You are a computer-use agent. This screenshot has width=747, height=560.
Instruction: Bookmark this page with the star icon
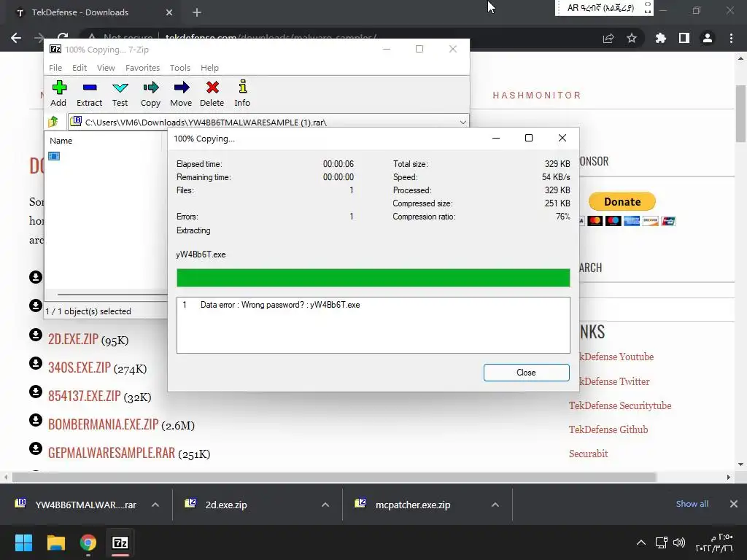coord(632,38)
